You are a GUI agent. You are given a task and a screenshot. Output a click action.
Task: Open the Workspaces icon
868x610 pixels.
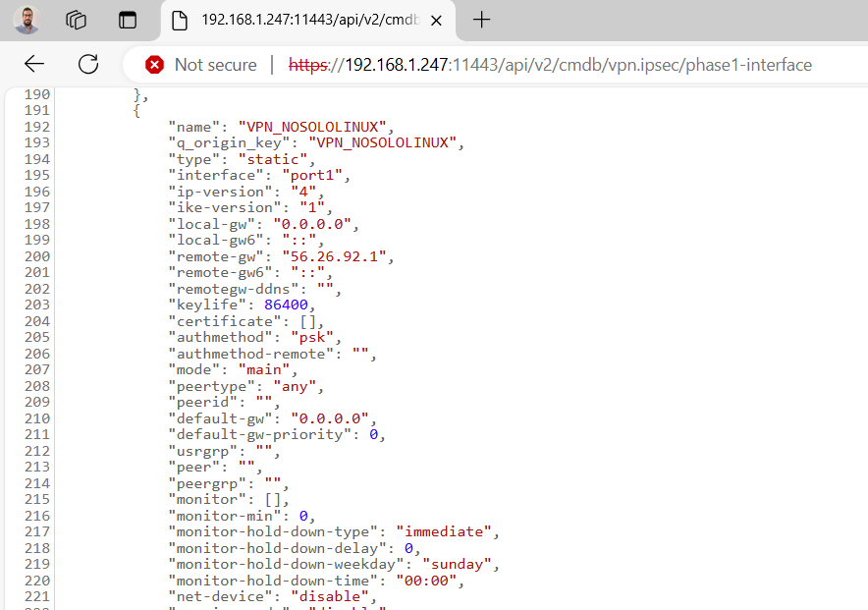coord(77,20)
